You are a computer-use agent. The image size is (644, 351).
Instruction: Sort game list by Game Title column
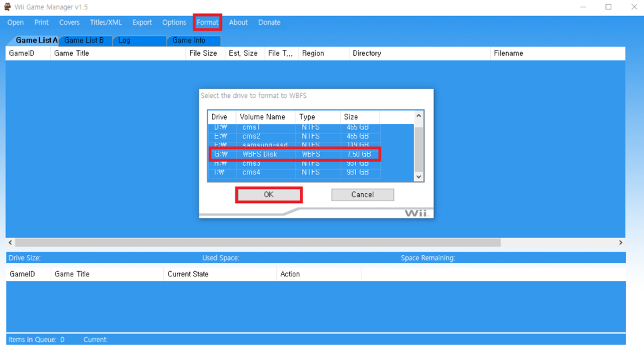[x=118, y=53]
